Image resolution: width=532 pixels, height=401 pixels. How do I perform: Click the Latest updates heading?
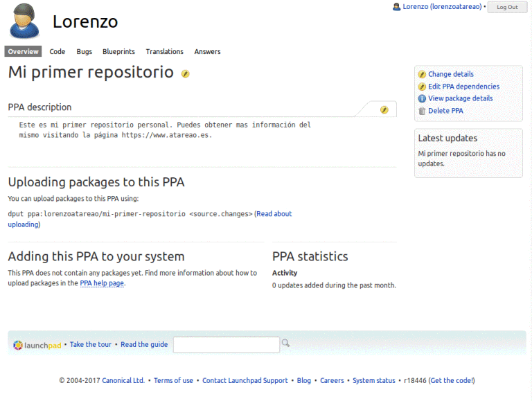447,138
